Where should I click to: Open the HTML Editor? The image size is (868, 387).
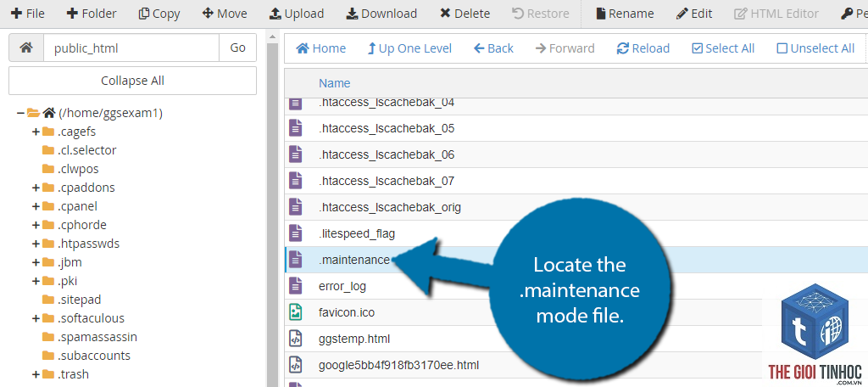[776, 14]
